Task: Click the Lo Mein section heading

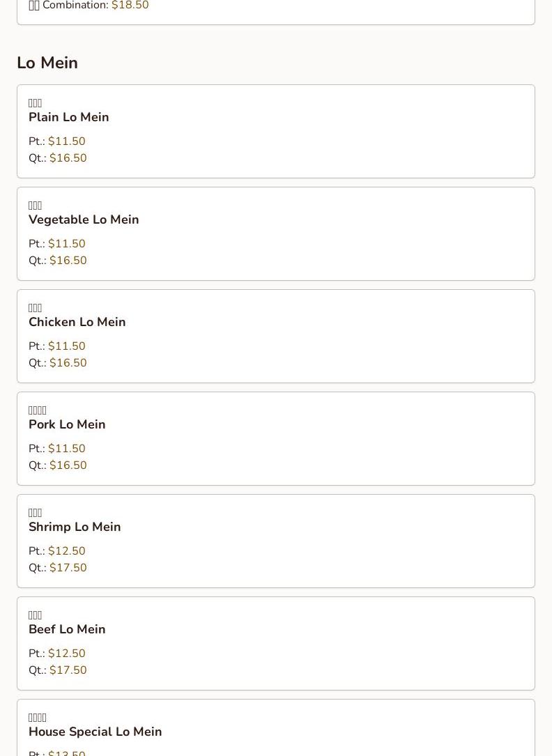Action: point(47,63)
